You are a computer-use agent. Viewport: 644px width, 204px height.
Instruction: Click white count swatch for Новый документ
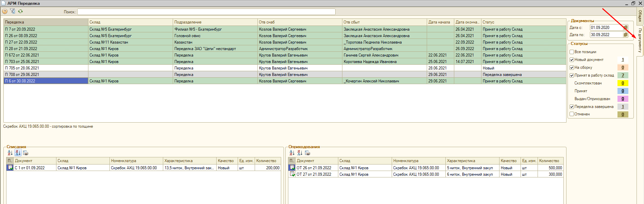pos(623,60)
